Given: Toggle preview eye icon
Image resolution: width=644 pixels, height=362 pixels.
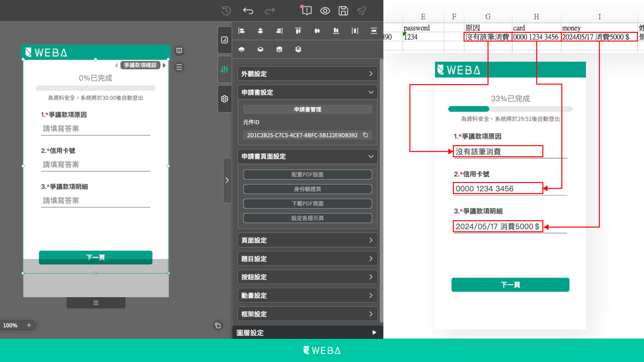Looking at the screenshot, I should tap(325, 11).
